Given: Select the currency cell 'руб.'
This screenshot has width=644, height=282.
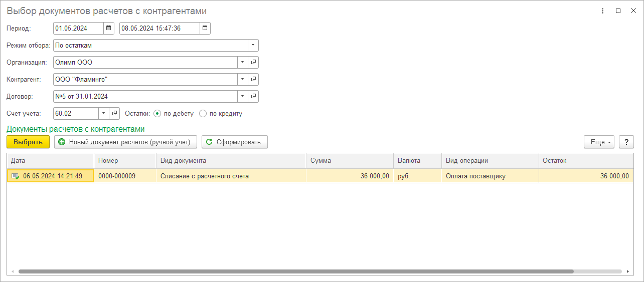Looking at the screenshot, I should click(x=417, y=176).
